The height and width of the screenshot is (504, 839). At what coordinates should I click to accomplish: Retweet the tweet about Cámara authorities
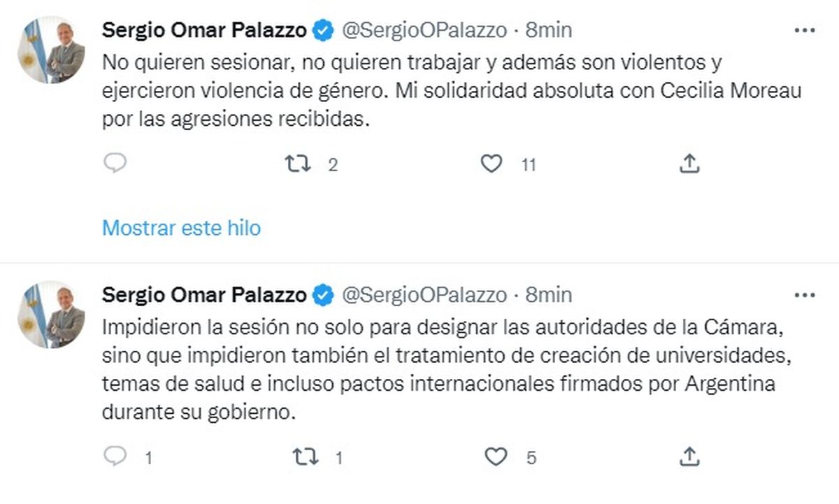click(x=304, y=458)
